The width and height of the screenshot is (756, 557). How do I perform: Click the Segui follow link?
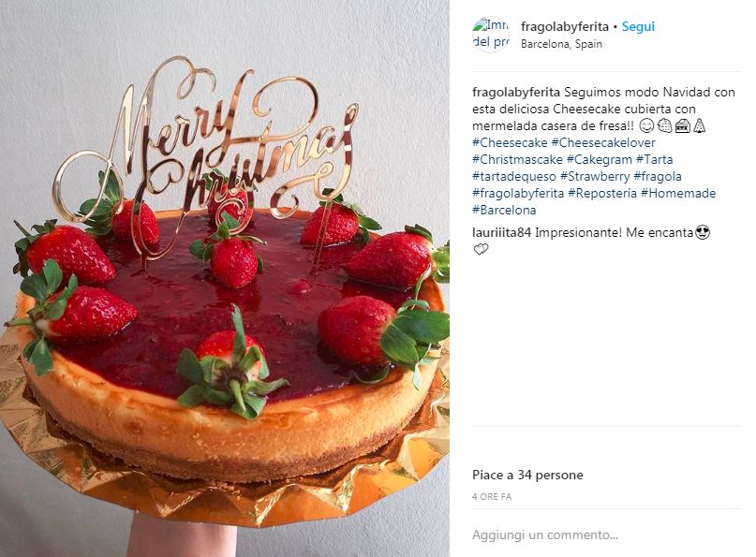pyautogui.click(x=638, y=26)
